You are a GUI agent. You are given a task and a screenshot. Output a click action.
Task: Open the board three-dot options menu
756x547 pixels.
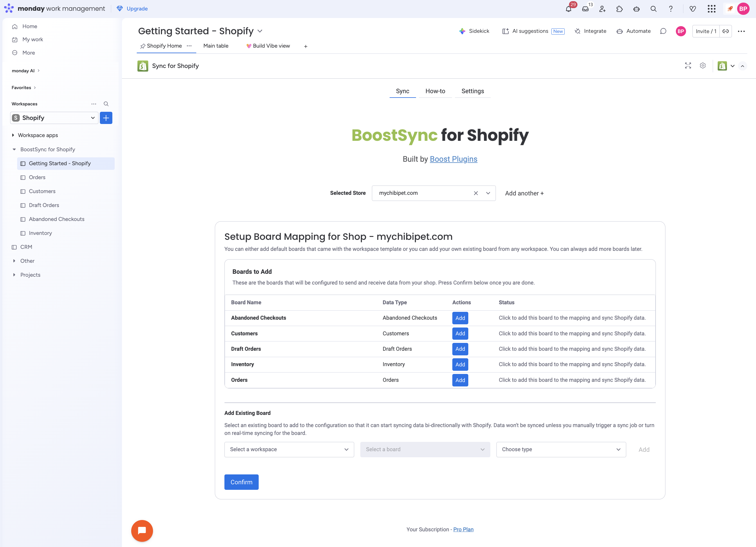click(x=741, y=31)
